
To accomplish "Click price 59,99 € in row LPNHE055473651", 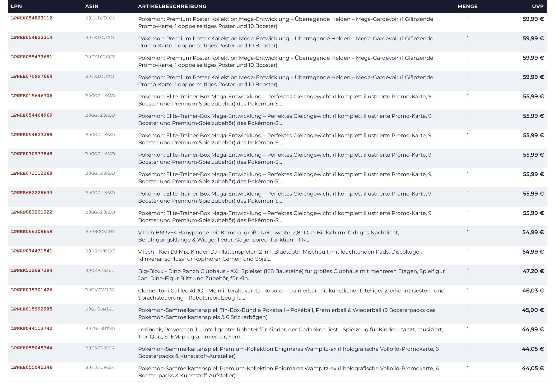I will pos(533,58).
